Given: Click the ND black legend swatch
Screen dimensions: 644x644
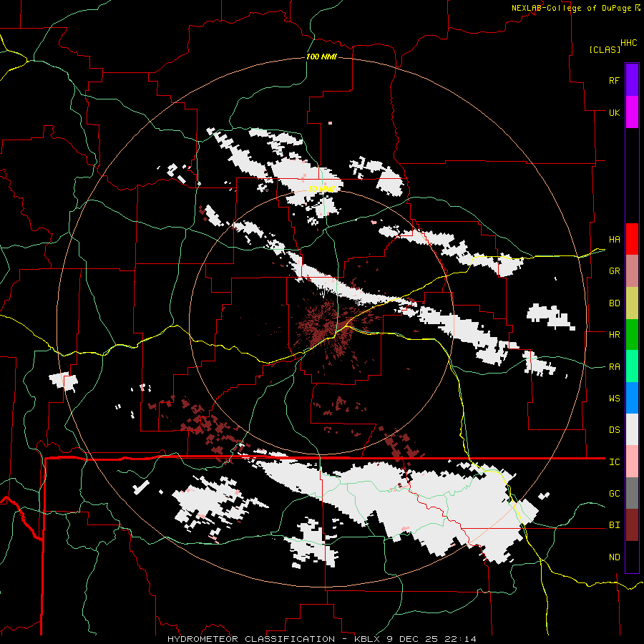Looking at the screenshot, I should 632,557.
